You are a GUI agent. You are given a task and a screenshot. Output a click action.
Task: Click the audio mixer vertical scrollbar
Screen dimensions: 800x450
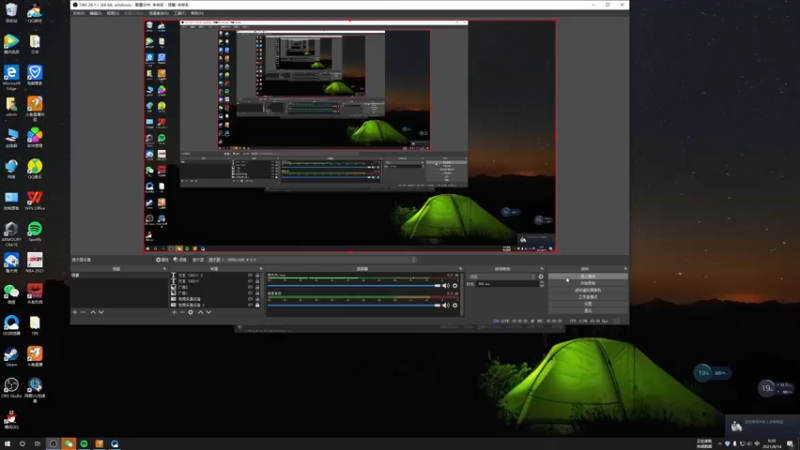(x=462, y=294)
